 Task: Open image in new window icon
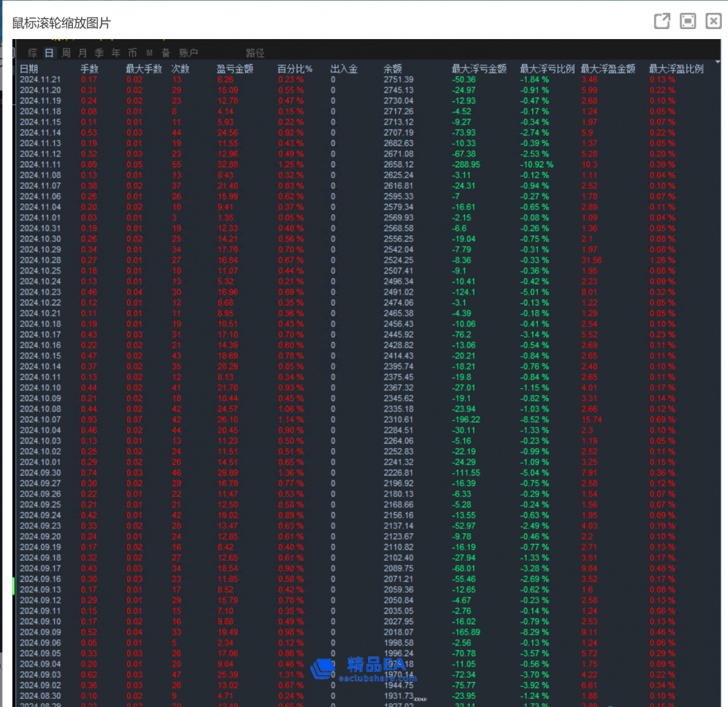coord(662,22)
